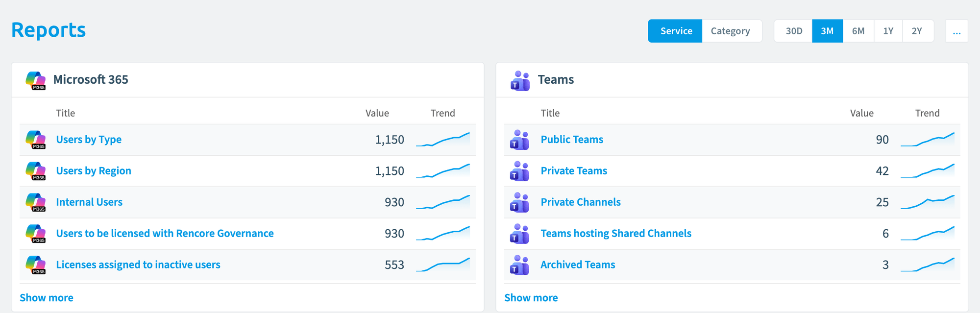
Task: Select the 1Y time range
Action: coord(888,31)
